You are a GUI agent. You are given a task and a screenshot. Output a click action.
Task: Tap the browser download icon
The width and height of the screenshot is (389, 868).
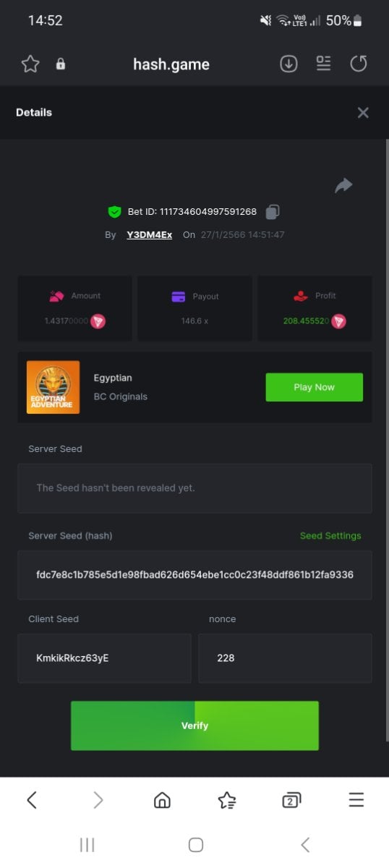(x=288, y=64)
